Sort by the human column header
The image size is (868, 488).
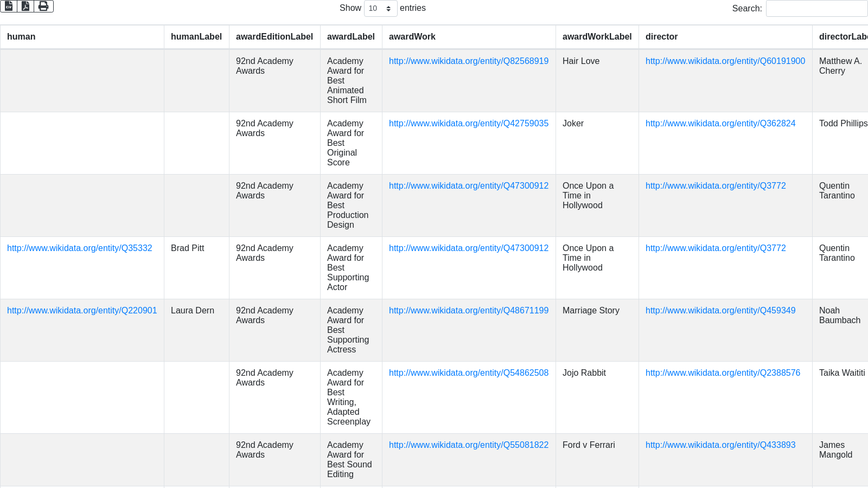tap(82, 37)
